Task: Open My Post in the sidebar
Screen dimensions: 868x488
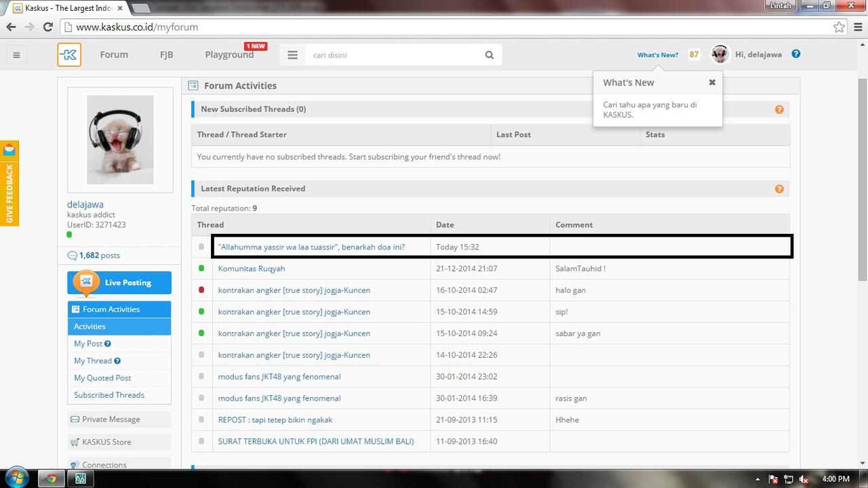Action: coord(88,344)
